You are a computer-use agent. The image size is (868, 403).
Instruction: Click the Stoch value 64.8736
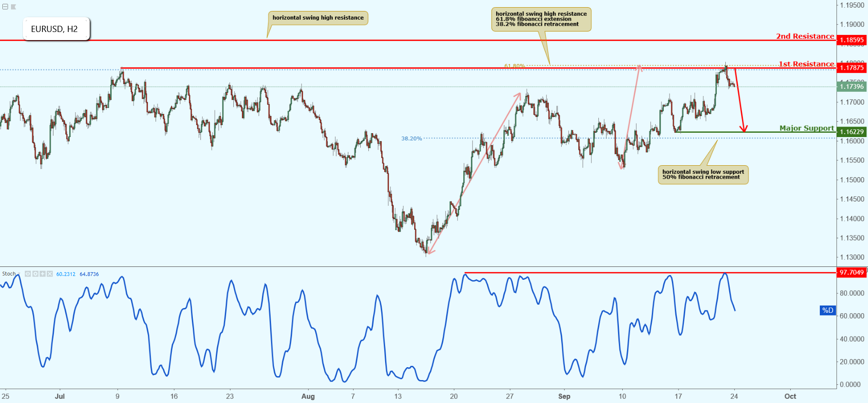click(x=89, y=274)
